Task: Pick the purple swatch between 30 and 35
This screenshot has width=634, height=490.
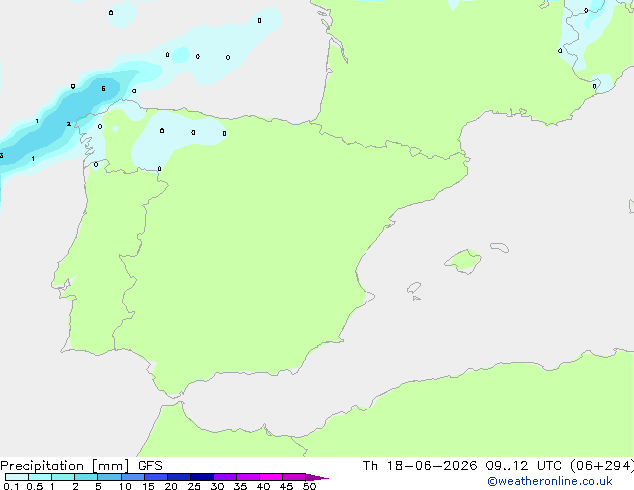Action: tap(225, 477)
